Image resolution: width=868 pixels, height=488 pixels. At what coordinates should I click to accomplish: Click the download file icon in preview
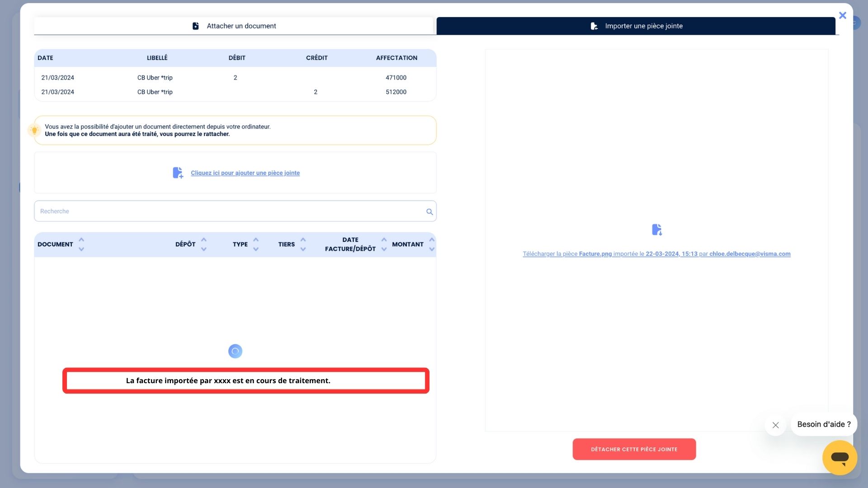[657, 230]
